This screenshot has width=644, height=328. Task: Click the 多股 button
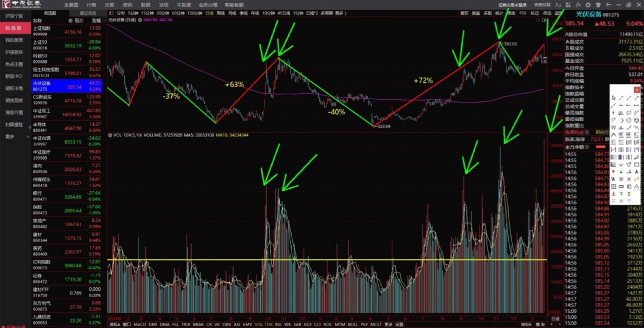pyautogui.click(x=488, y=13)
